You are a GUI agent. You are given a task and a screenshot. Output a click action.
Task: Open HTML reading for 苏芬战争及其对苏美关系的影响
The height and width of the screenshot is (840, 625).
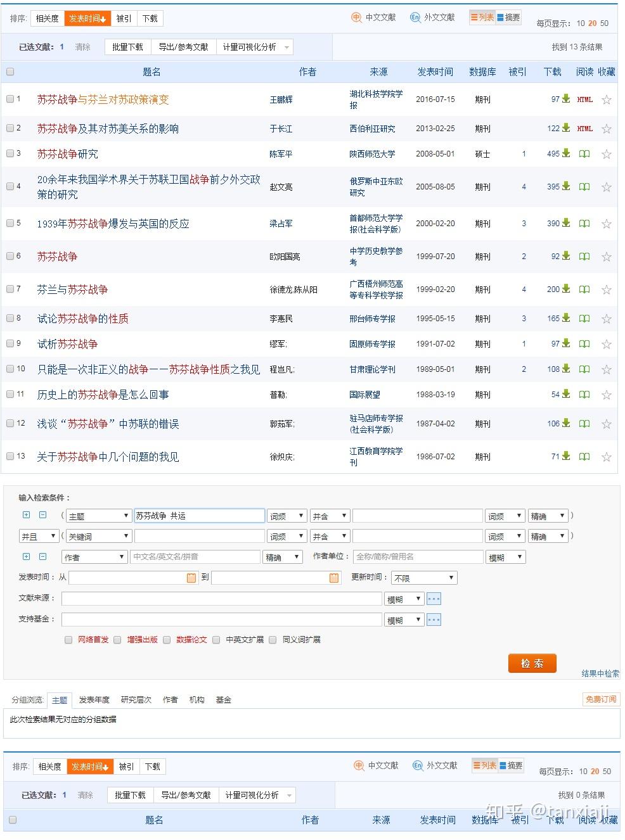tap(584, 129)
